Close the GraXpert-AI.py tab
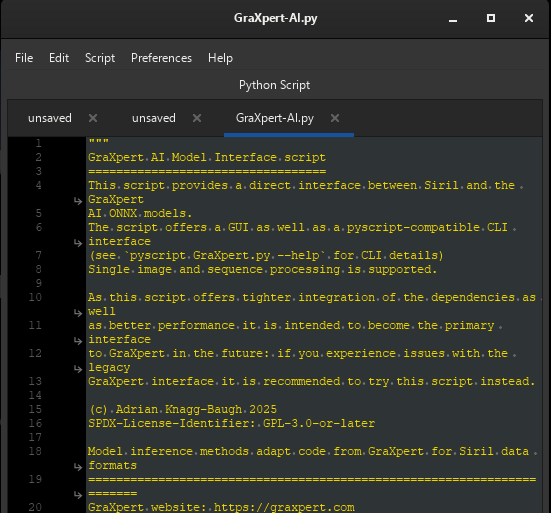This screenshot has width=551, height=513. pyautogui.click(x=335, y=118)
